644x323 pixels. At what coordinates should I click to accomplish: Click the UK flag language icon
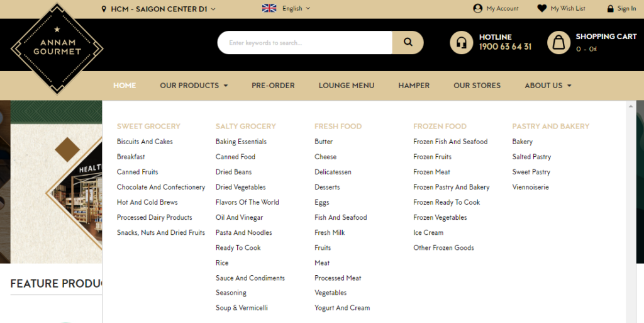coord(269,9)
